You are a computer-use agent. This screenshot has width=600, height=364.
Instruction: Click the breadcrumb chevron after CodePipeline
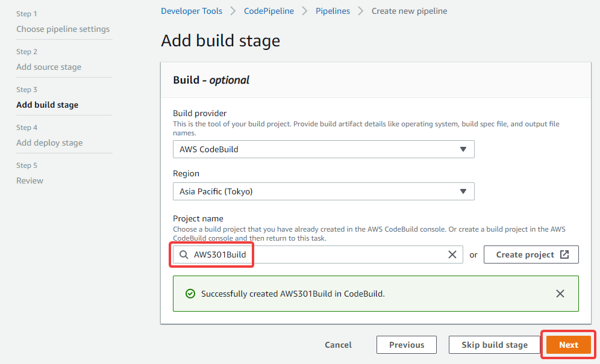tap(305, 11)
